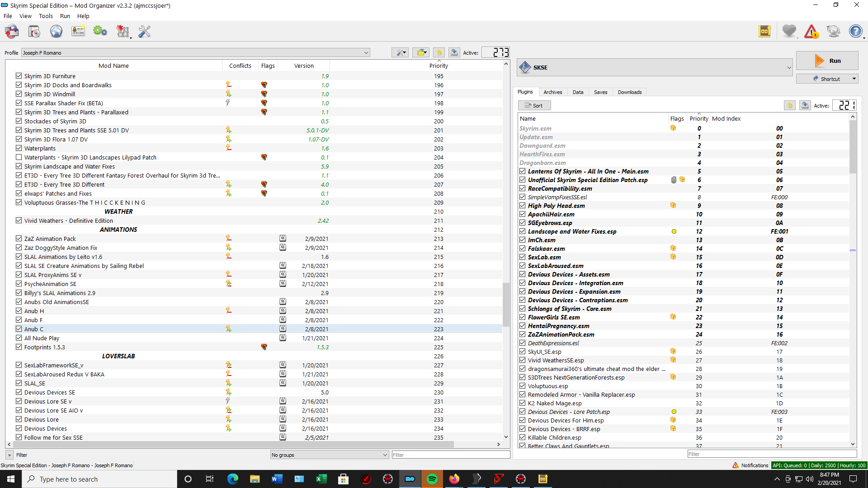Click the create mod list backup icon
Screen dimensions: 868x488
[x=454, y=52]
